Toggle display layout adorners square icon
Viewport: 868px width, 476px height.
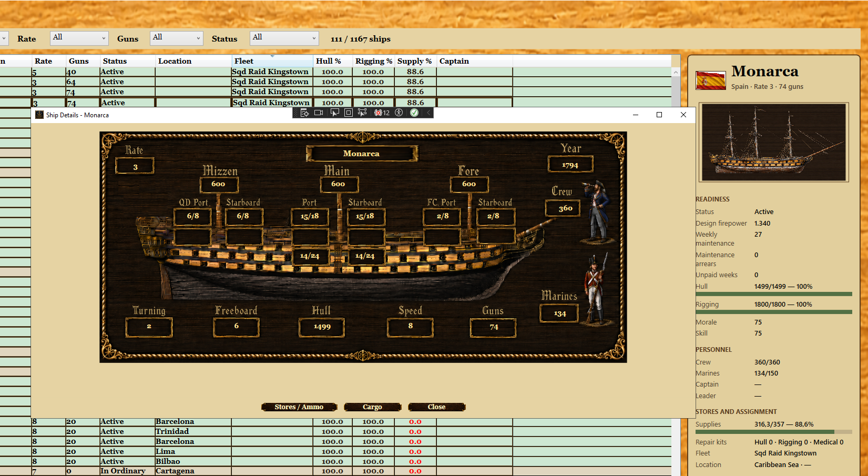tap(349, 113)
